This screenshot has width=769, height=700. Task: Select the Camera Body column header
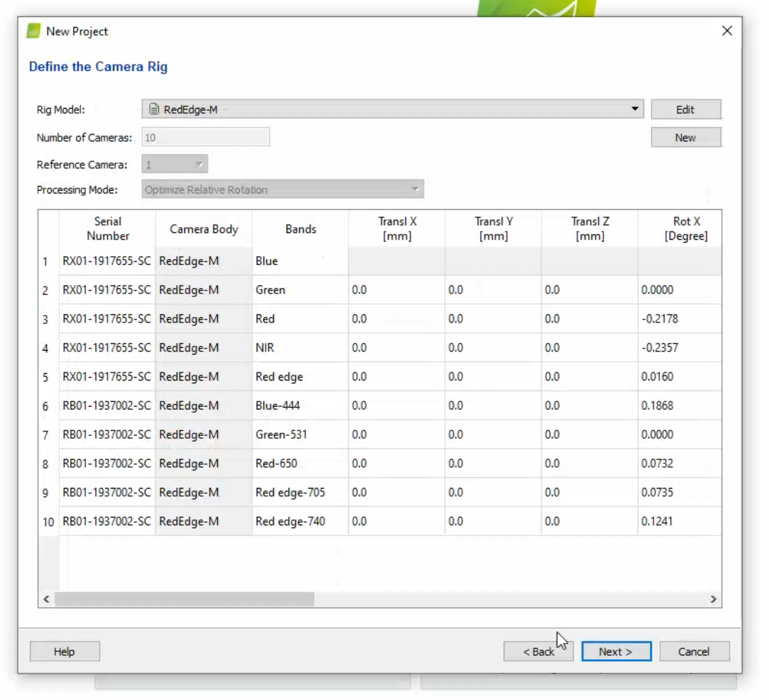pos(204,228)
